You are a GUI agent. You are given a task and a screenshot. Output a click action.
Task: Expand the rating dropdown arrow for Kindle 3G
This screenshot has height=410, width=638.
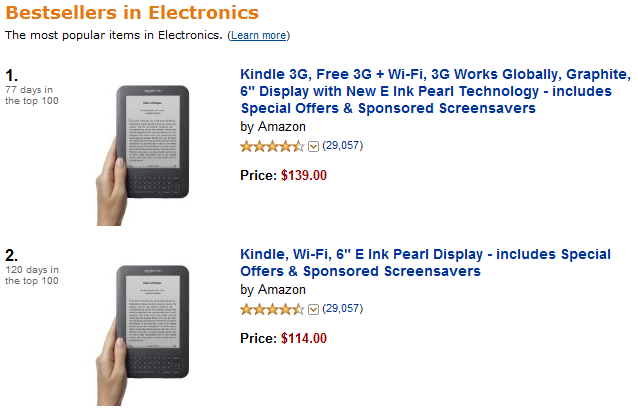[x=313, y=146]
